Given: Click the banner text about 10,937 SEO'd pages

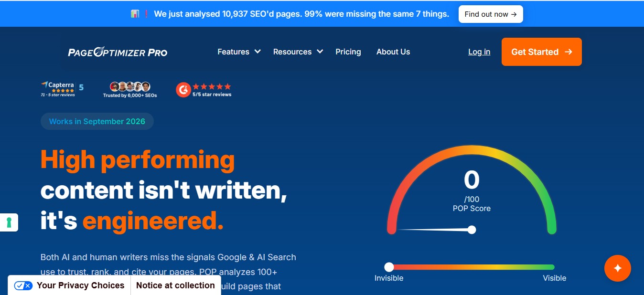Looking at the screenshot, I should click(301, 14).
